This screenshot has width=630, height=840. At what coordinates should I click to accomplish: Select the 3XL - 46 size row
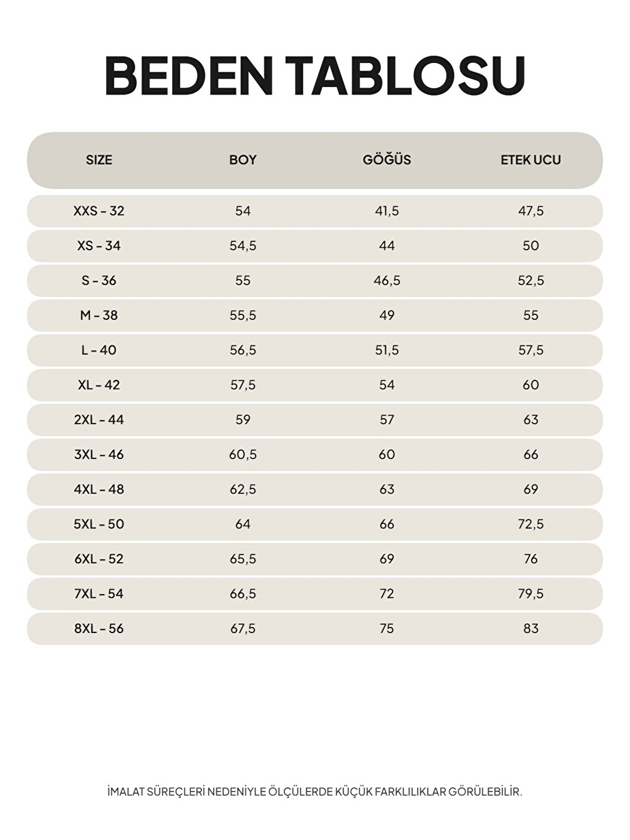pyautogui.click(x=315, y=455)
